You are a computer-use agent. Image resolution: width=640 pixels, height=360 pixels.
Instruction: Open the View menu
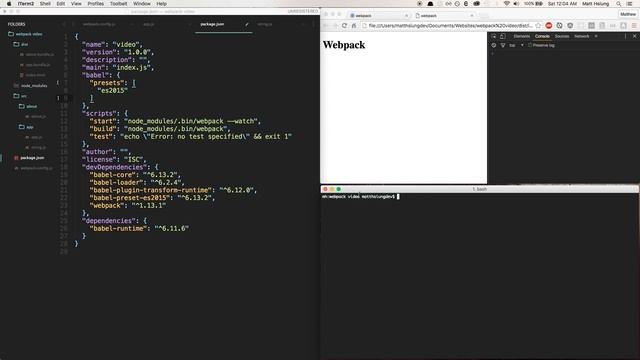pos(76,4)
